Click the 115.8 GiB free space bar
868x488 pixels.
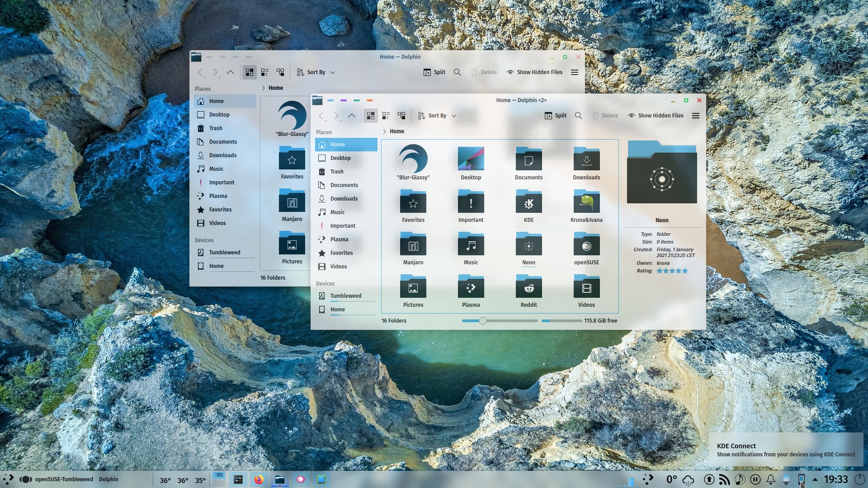click(561, 321)
